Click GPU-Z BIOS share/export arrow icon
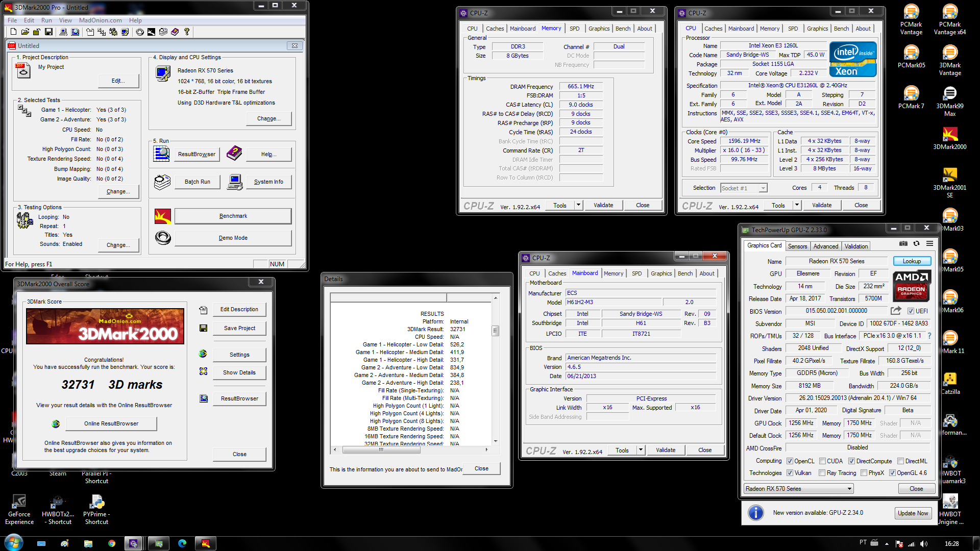This screenshot has height=551, width=980. pyautogui.click(x=896, y=311)
